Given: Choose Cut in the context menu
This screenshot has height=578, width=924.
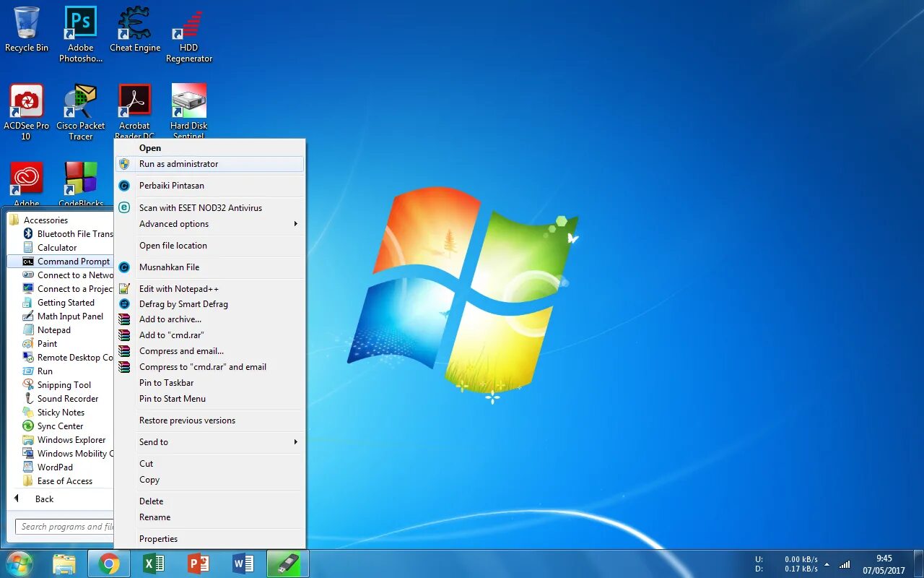Looking at the screenshot, I should coord(210,464).
